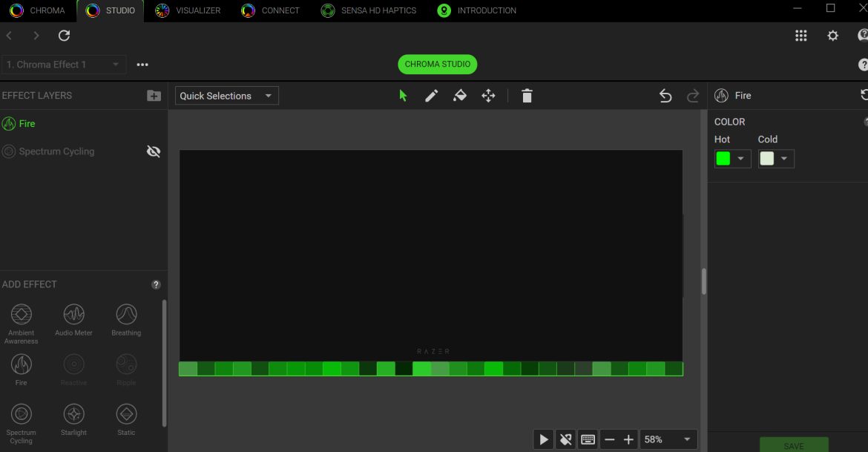The height and width of the screenshot is (452, 868).
Task: Toggle the keyboard device view
Action: coord(588,439)
